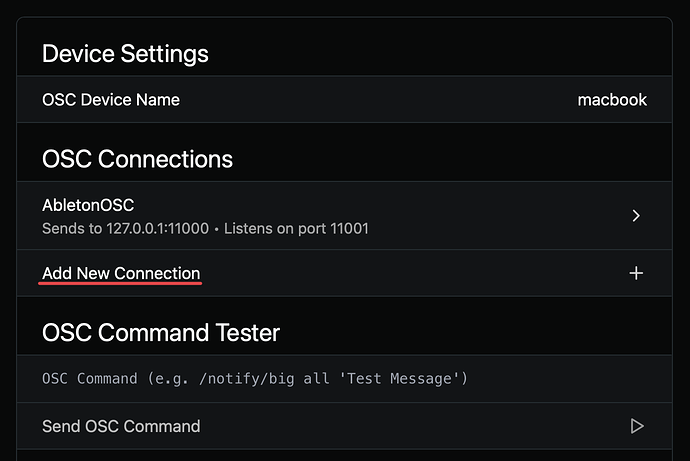Viewport: 690px width, 461px height.
Task: Click the OSC Command Tester heading
Action: pos(161,332)
